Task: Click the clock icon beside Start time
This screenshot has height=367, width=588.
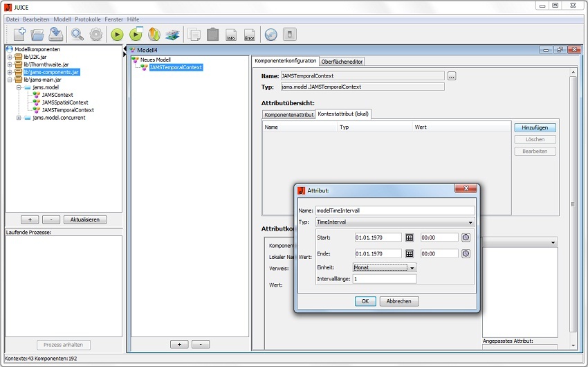Action: (x=466, y=237)
